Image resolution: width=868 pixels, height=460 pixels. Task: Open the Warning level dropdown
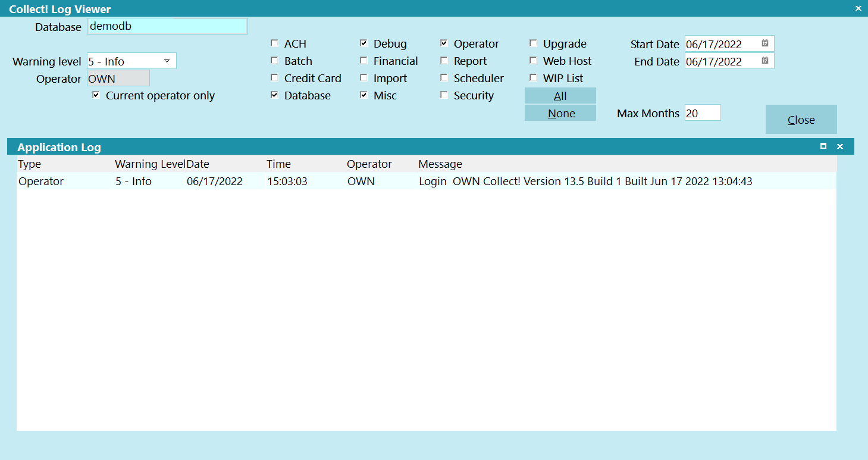tap(167, 61)
